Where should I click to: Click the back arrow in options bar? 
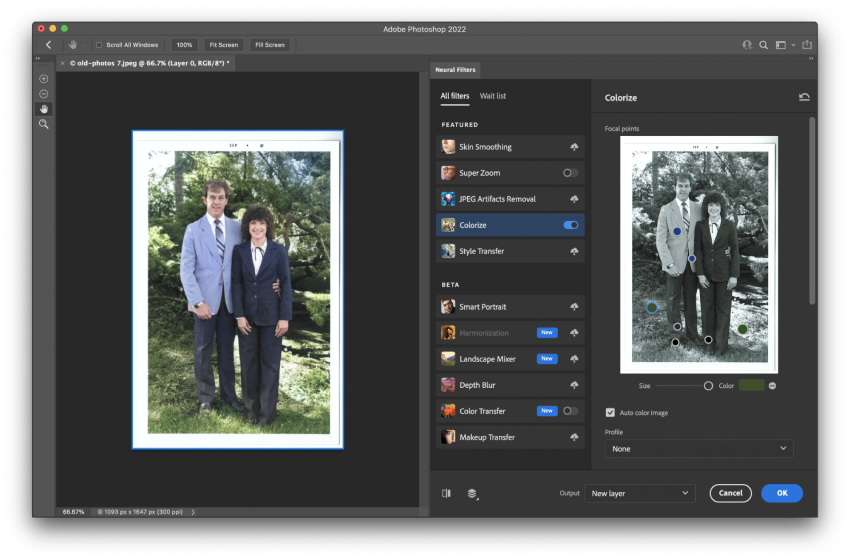coord(49,45)
